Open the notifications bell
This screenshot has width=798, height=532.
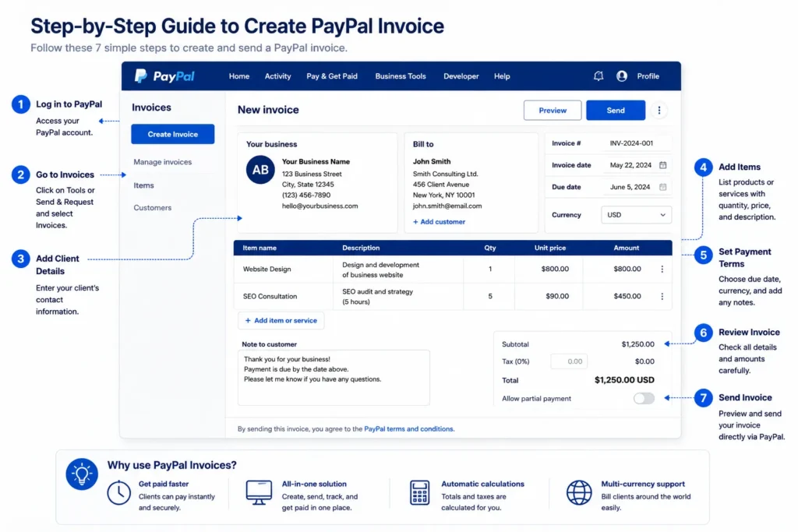598,76
